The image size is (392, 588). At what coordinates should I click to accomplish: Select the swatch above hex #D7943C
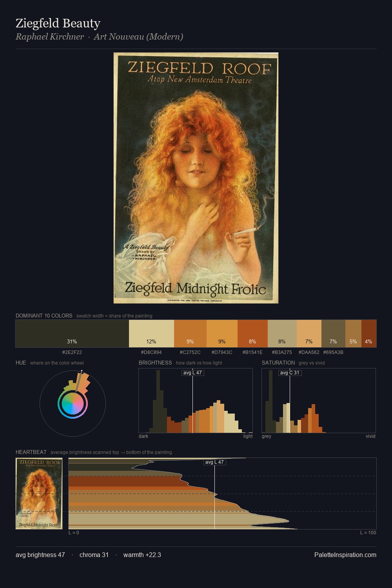[222, 334]
